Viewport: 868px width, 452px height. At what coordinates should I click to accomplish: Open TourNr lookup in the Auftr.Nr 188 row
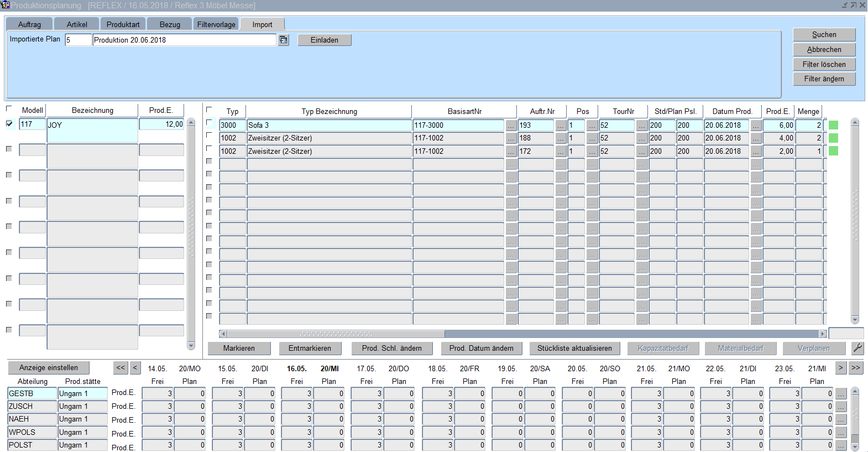(641, 138)
